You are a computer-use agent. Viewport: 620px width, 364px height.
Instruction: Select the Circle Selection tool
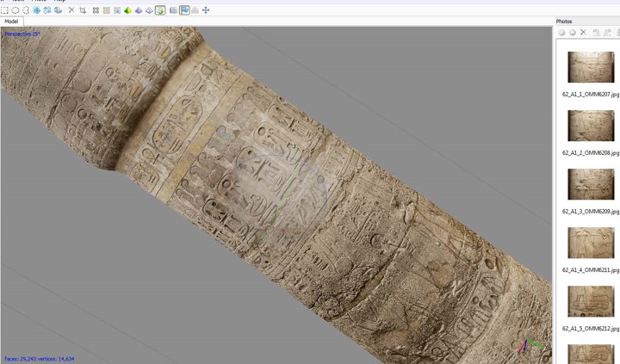pyautogui.click(x=15, y=10)
